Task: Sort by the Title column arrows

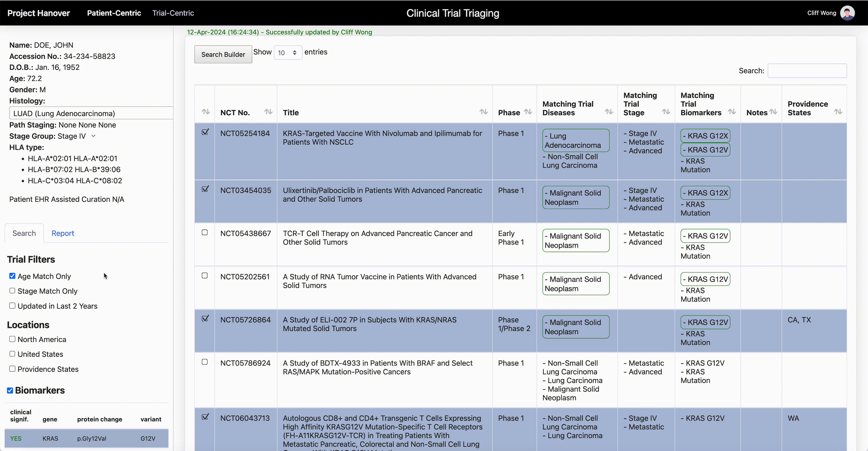Action: 484,111
